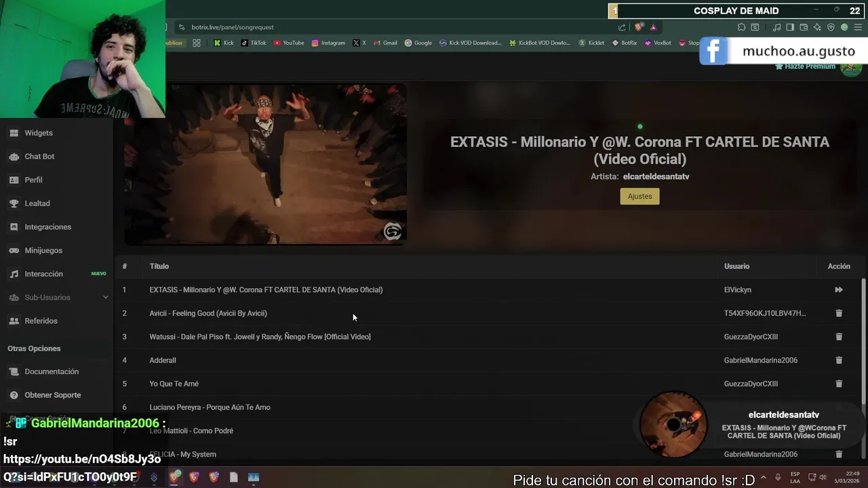The height and width of the screenshot is (488, 868).
Task: Open browser extensions puzzle icon
Action: [x=741, y=27]
